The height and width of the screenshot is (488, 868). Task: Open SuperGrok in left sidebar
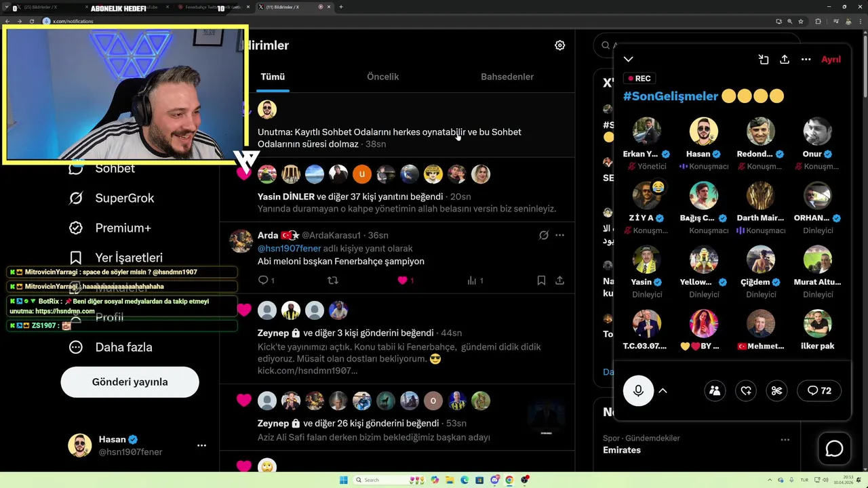111,198
